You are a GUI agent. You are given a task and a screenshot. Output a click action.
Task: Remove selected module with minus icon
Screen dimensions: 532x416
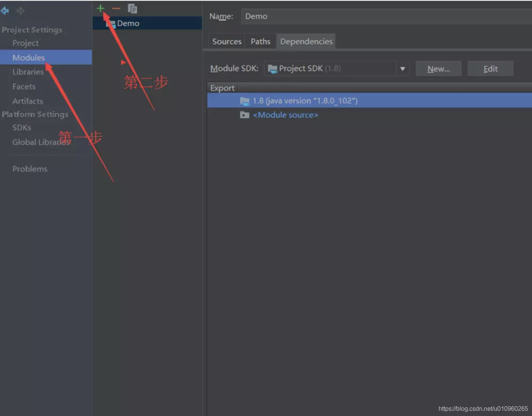(116, 8)
